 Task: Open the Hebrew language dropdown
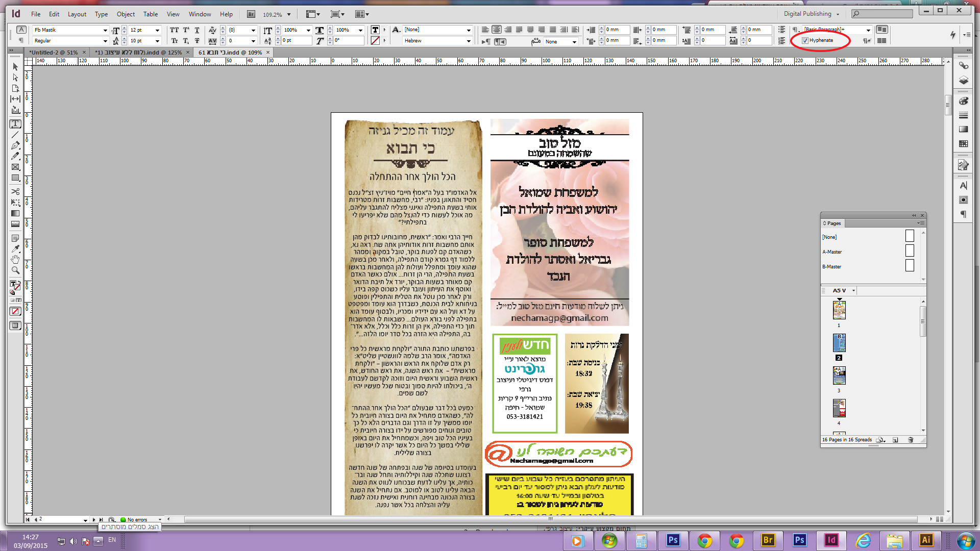tap(469, 41)
